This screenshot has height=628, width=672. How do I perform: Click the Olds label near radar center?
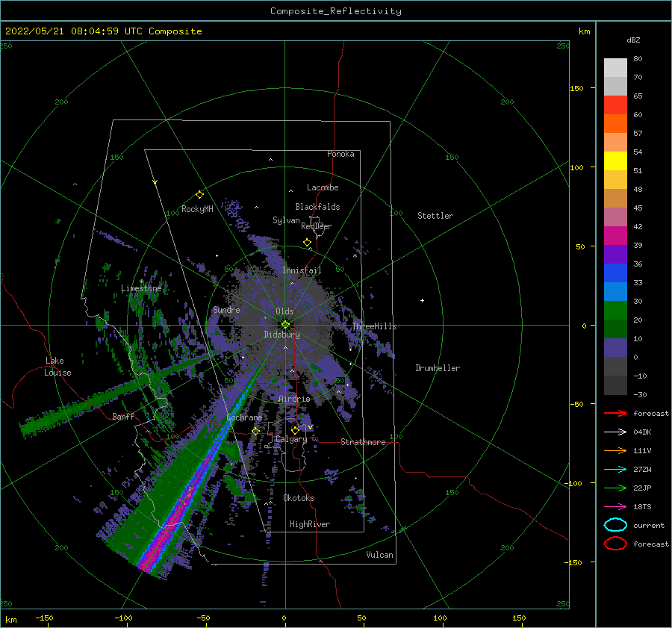pos(284,311)
